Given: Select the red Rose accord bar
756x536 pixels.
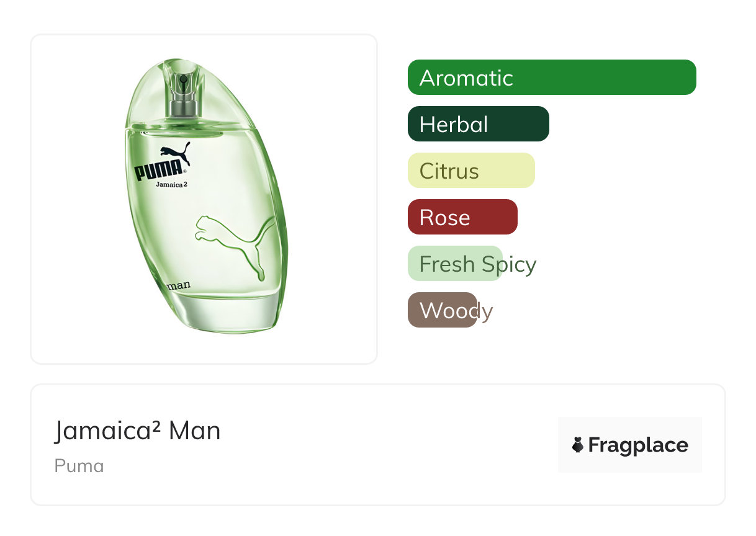Looking at the screenshot, I should [462, 217].
